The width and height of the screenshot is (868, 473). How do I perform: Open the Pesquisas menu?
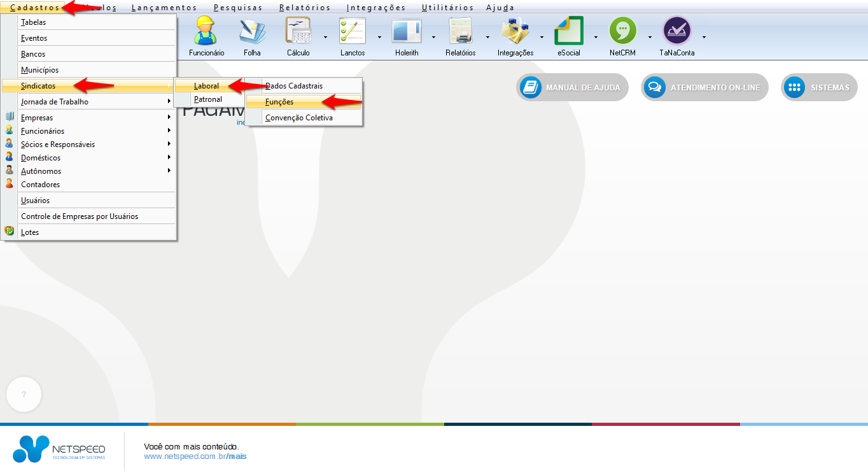[x=238, y=8]
